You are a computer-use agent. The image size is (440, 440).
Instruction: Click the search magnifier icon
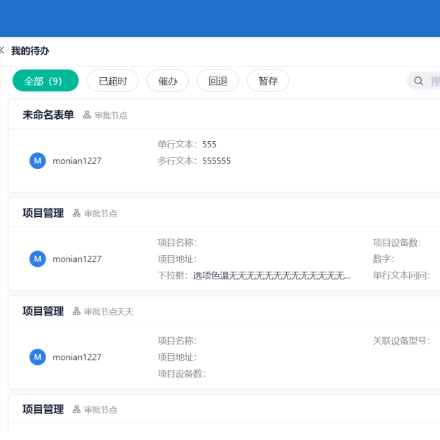pyautogui.click(x=418, y=81)
